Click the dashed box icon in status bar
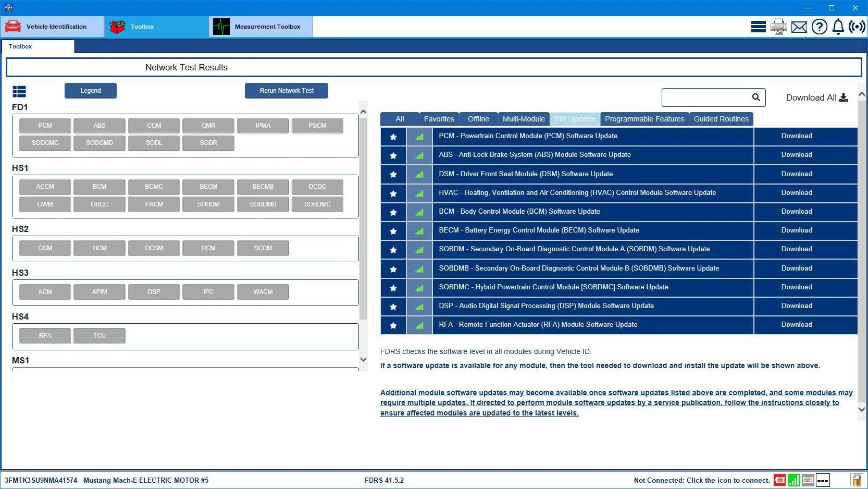868x489 pixels. [823, 480]
